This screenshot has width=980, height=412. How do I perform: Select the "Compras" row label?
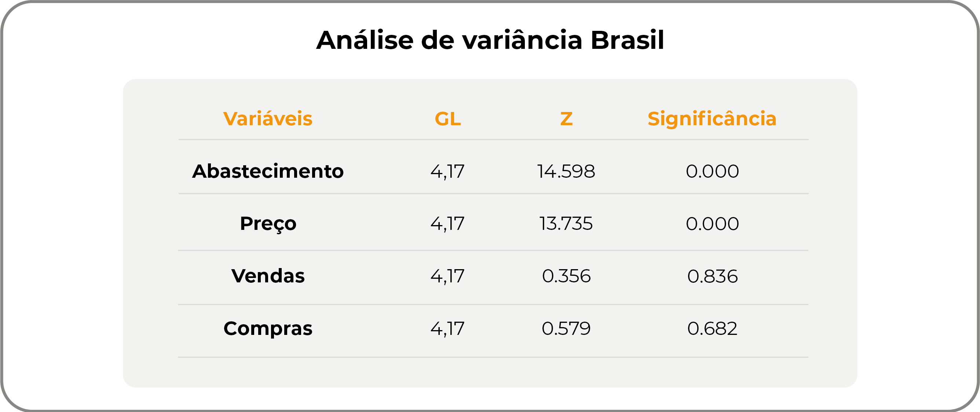pos(267,328)
